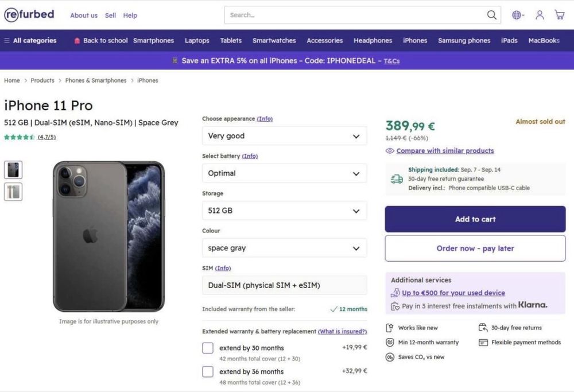The height and width of the screenshot is (392, 574).
Task: Open the language globe selector
Action: tap(518, 15)
